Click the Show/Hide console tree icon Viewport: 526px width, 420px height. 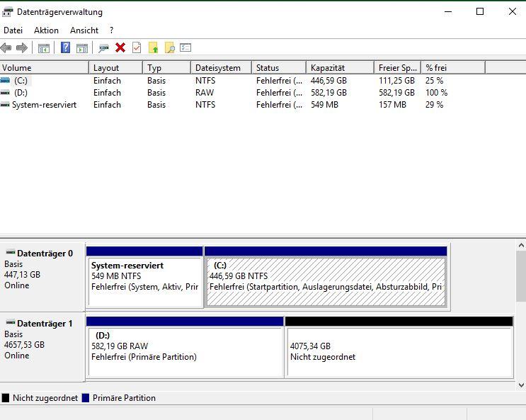pos(44,48)
